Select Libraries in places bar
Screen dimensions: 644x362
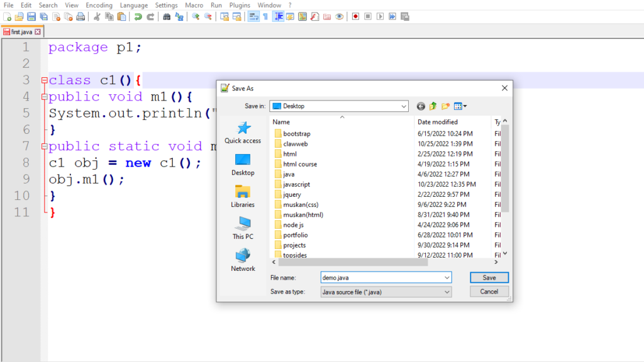click(x=243, y=197)
